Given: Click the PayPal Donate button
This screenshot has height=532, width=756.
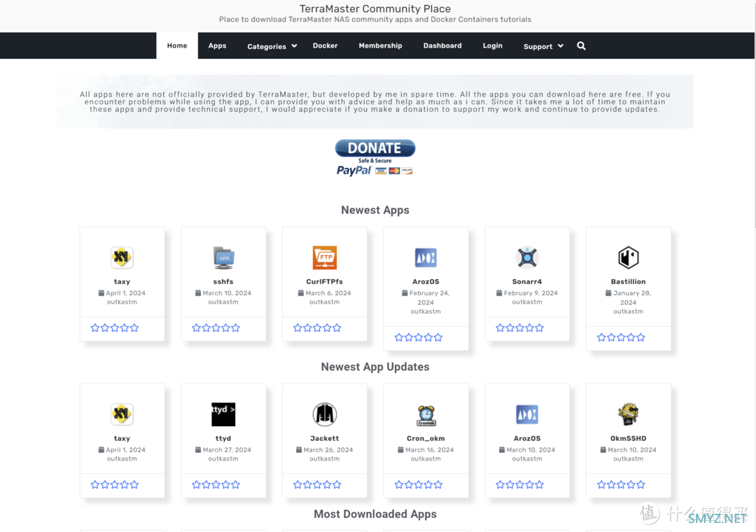Looking at the screenshot, I should [375, 157].
